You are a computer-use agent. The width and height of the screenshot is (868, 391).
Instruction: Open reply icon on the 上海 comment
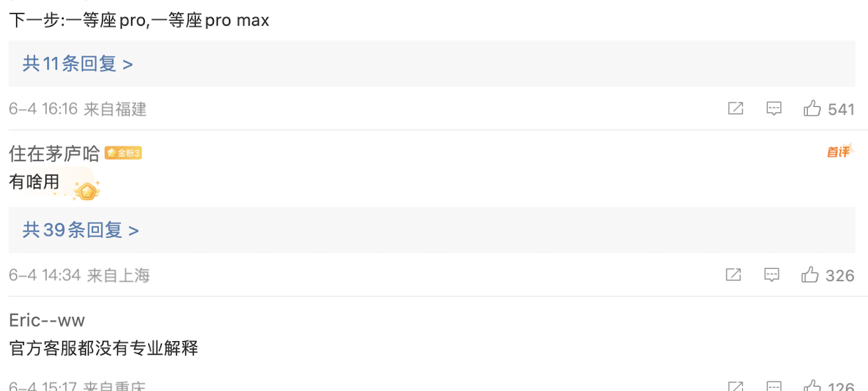tap(772, 275)
